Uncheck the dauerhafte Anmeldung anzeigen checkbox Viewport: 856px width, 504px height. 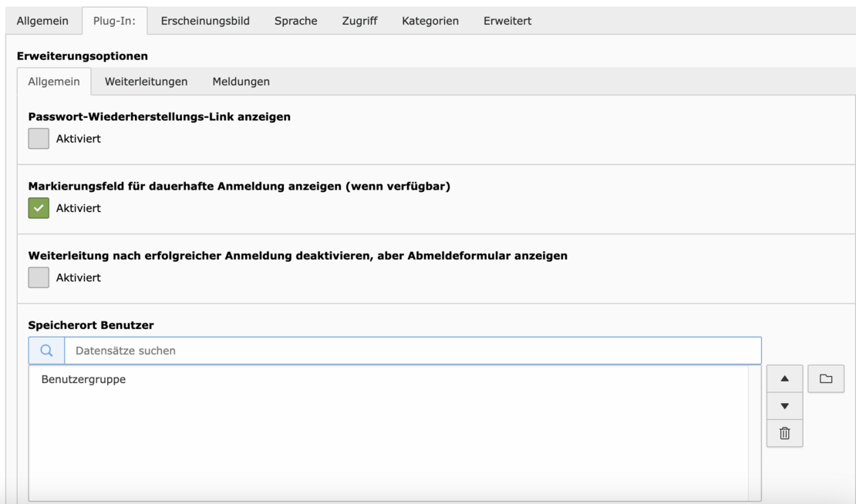click(x=39, y=208)
